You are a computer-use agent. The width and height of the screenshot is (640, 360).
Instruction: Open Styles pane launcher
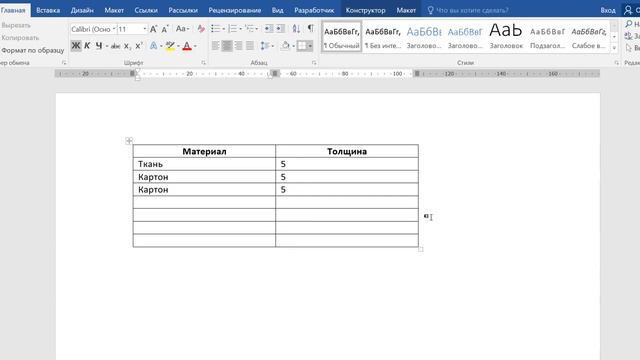[x=616, y=63]
